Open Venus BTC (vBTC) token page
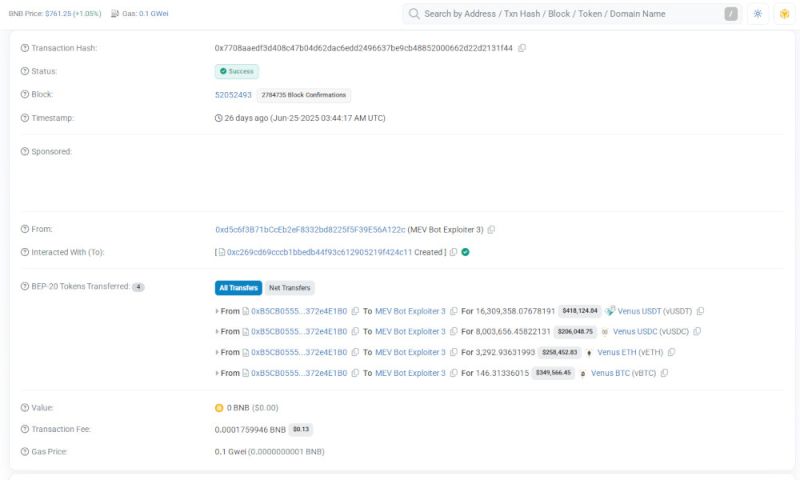Image resolution: width=800 pixels, height=480 pixels. pyautogui.click(x=623, y=373)
